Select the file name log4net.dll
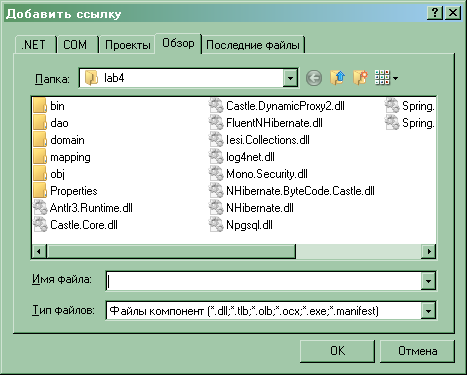Image resolution: width=467 pixels, height=375 pixels. [x=250, y=157]
